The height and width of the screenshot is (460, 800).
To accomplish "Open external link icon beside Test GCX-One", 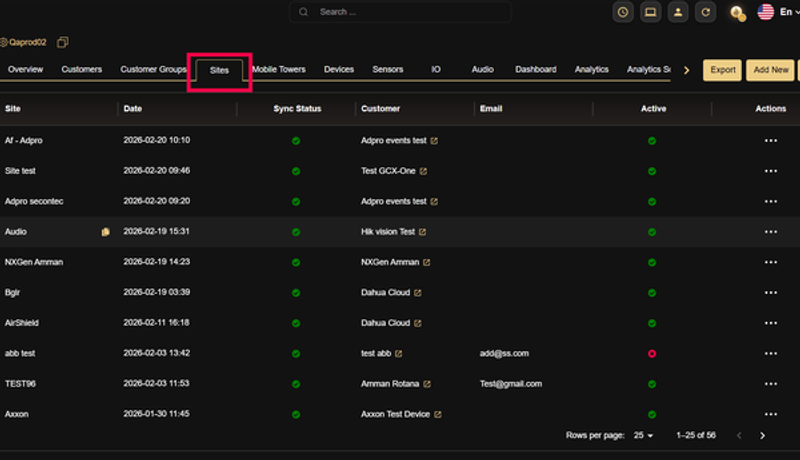I will [x=423, y=171].
